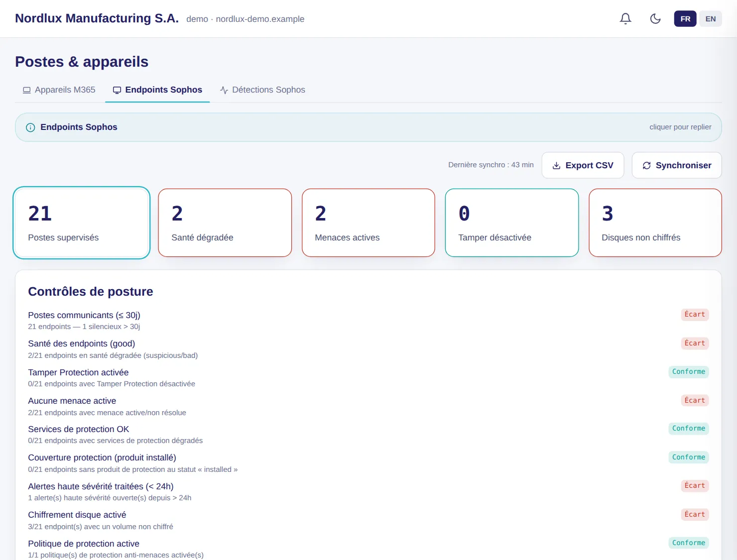
Task: Click '3/21 endpoint(s) avec un volume non chiffré'
Action: coord(101,527)
